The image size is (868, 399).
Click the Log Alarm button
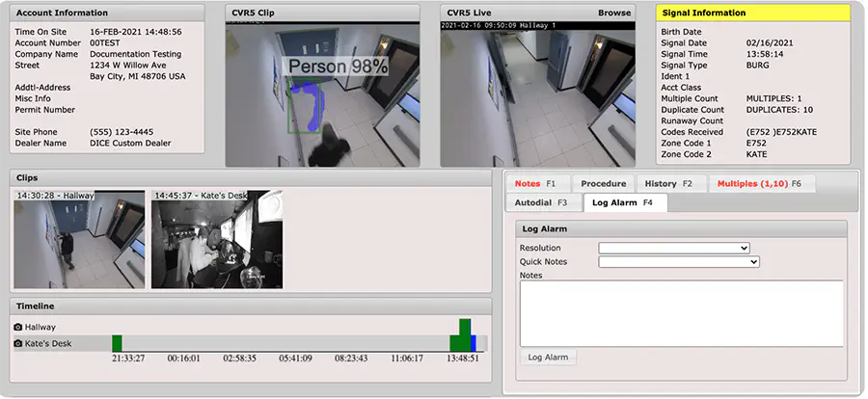click(548, 358)
